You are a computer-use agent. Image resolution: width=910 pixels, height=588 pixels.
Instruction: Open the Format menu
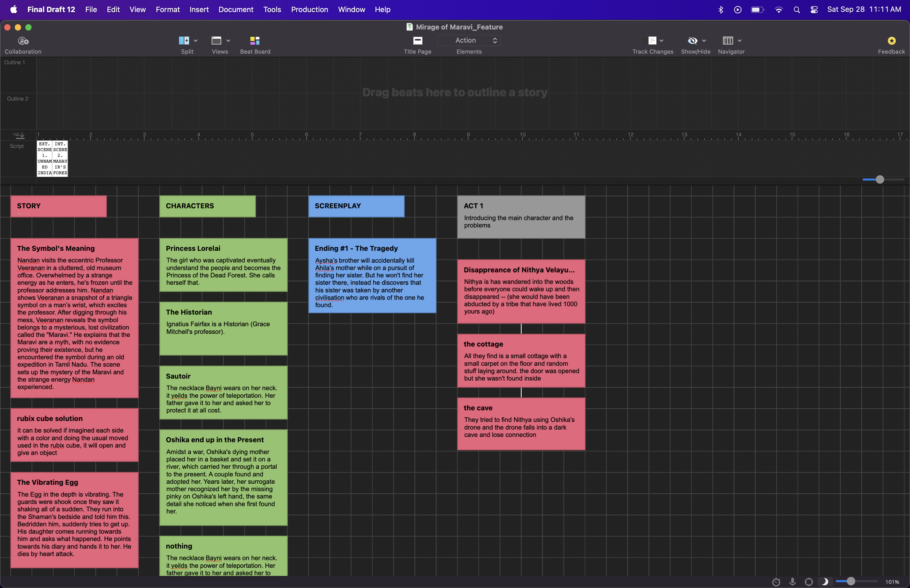tap(167, 9)
